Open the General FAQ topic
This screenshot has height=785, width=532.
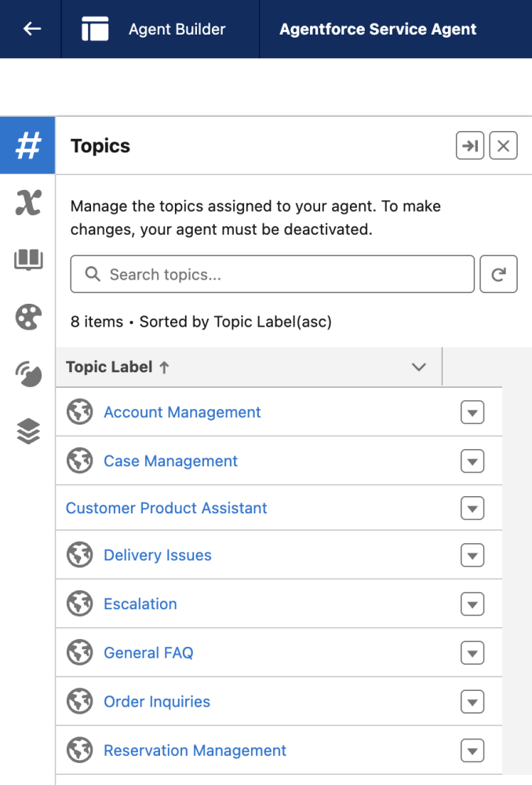click(x=148, y=652)
